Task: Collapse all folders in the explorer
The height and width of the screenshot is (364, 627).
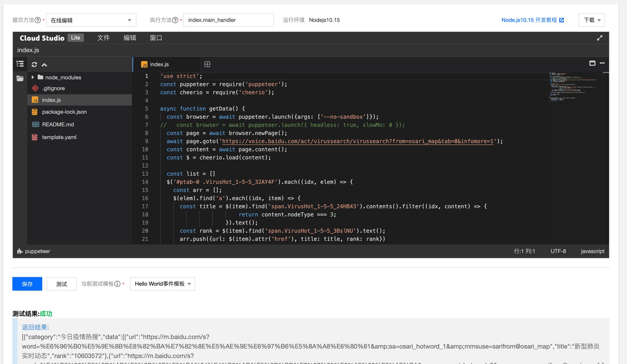Action: click(44, 65)
